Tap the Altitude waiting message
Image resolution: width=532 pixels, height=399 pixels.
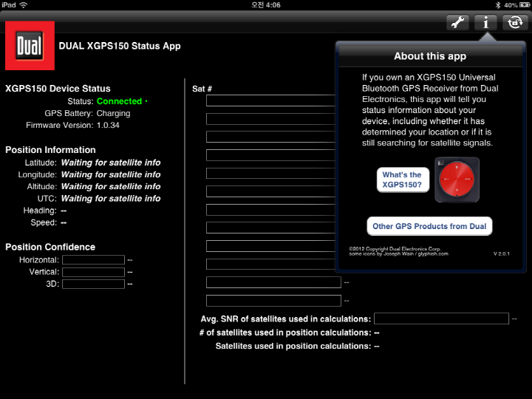(111, 186)
